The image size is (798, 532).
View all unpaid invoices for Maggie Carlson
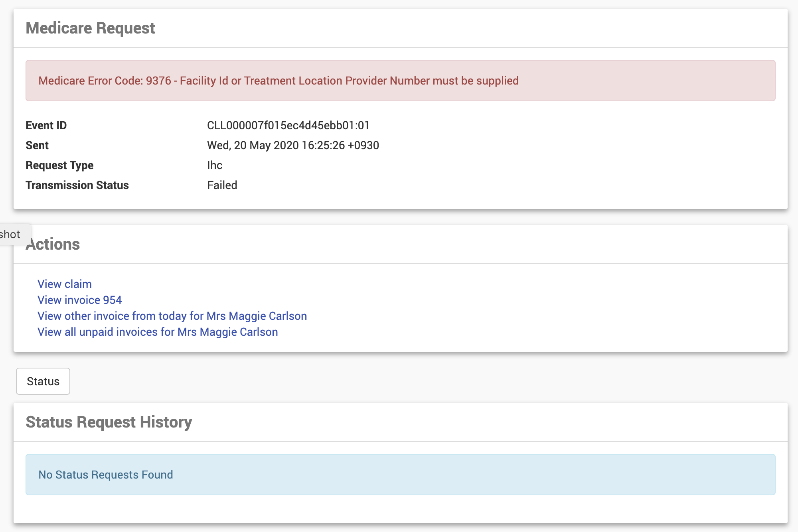[x=158, y=332]
